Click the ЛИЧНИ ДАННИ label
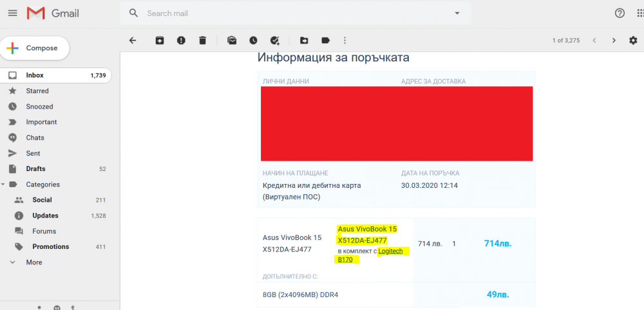Viewport: 644px width, 310px height. click(286, 82)
